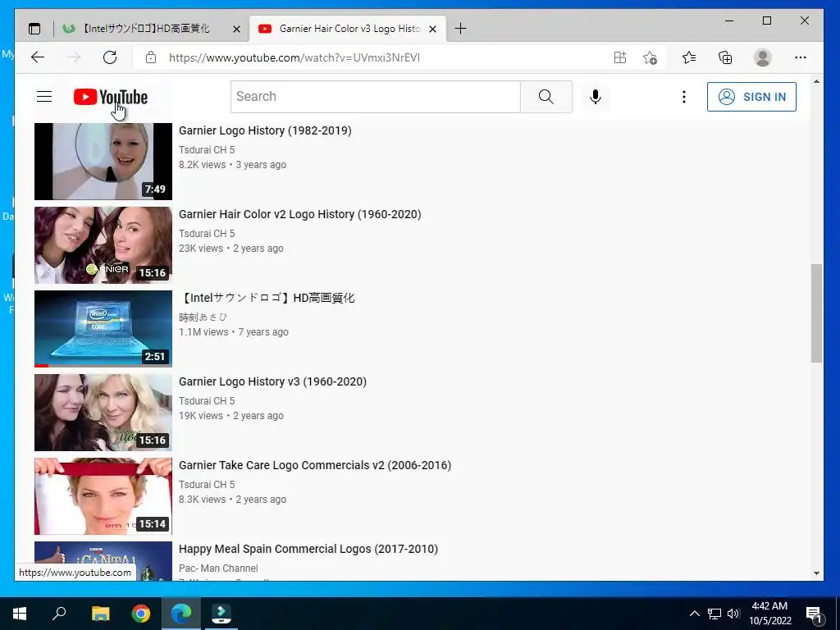Screen dimensions: 840x630
Task: Open the browser profile avatar
Action: point(762,57)
